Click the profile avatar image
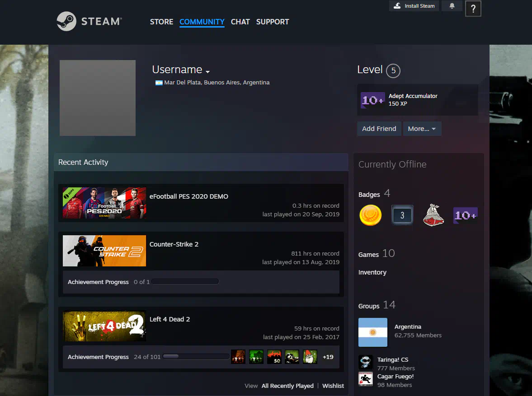 98,98
